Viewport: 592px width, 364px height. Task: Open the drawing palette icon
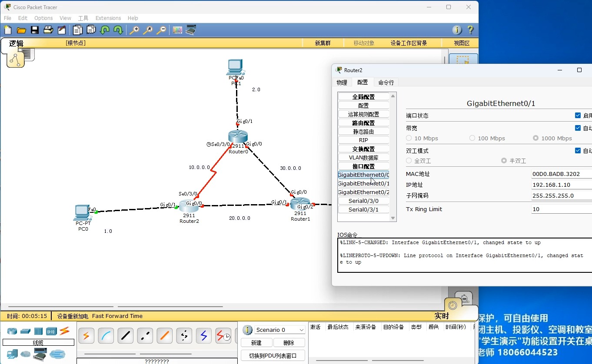[x=177, y=30]
